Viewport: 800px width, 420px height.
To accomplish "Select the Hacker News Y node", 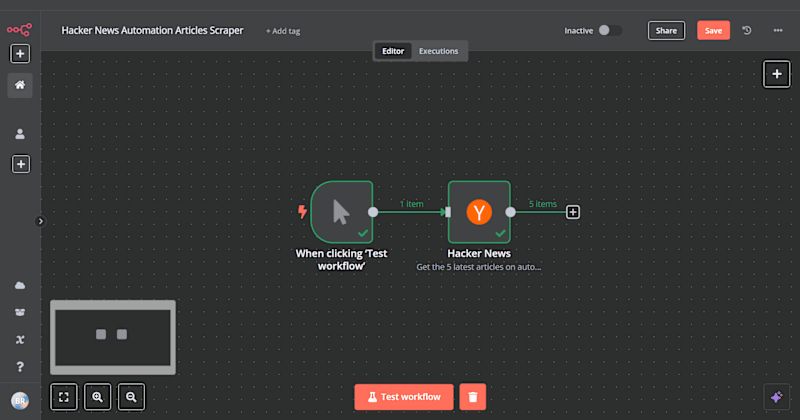I will [x=479, y=212].
